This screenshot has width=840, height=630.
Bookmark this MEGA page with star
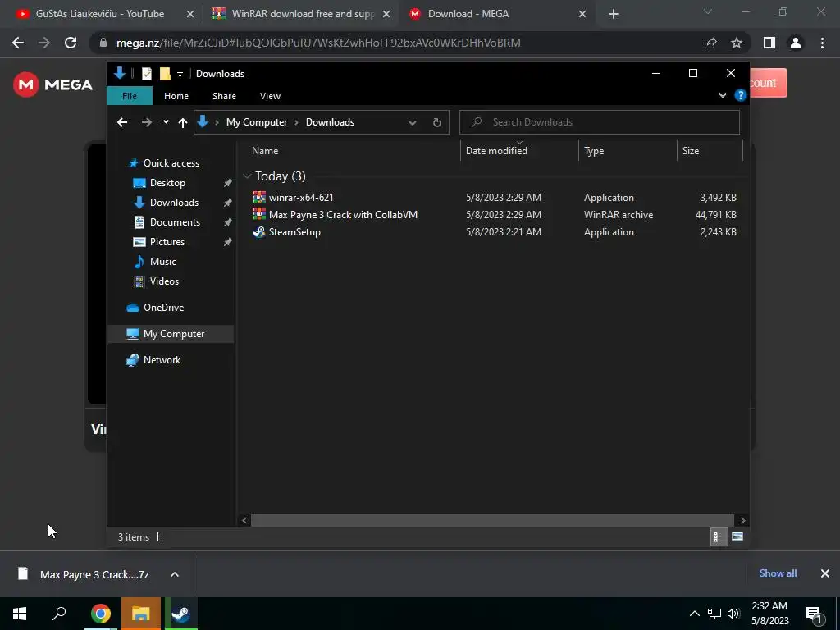[737, 43]
